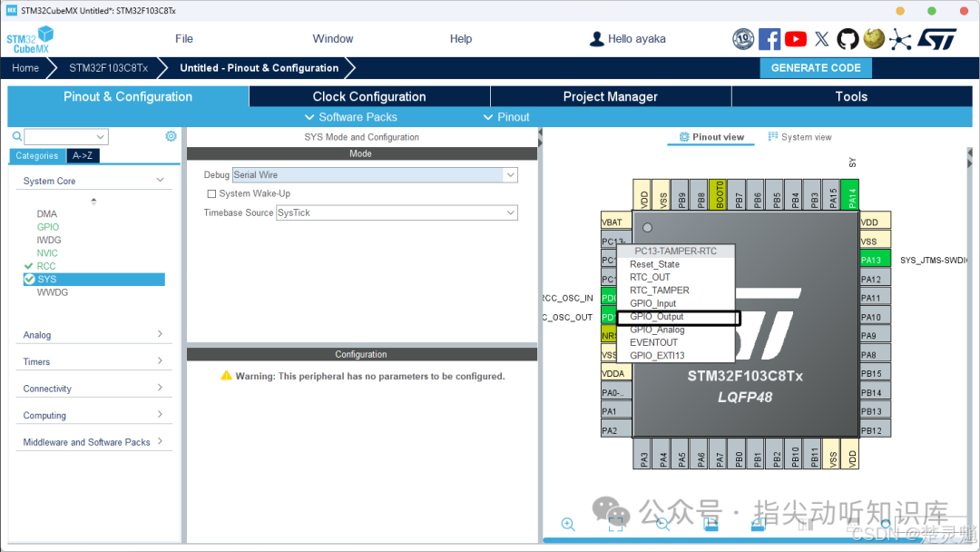Open the Timebase Source dropdown
The width and height of the screenshot is (980, 552).
click(x=397, y=212)
